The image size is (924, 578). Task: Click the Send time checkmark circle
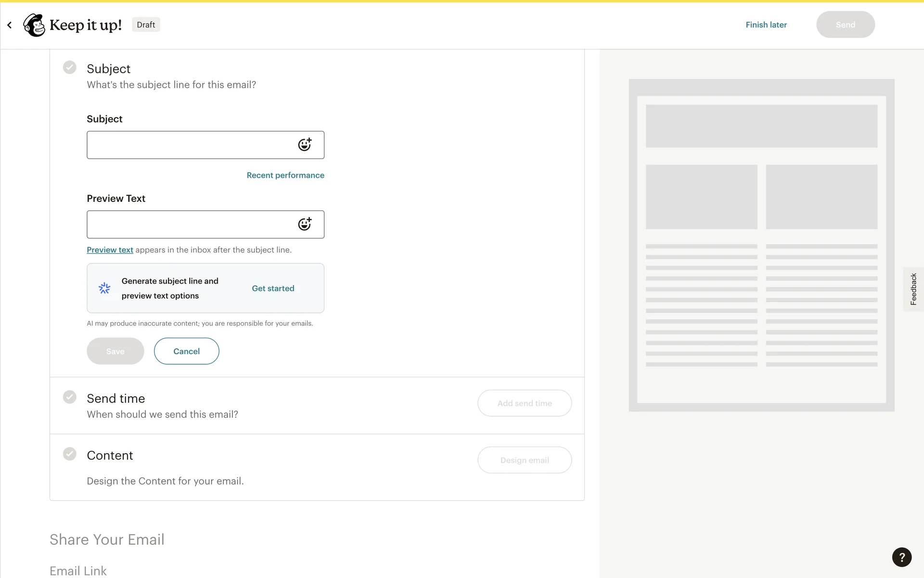pyautogui.click(x=70, y=397)
